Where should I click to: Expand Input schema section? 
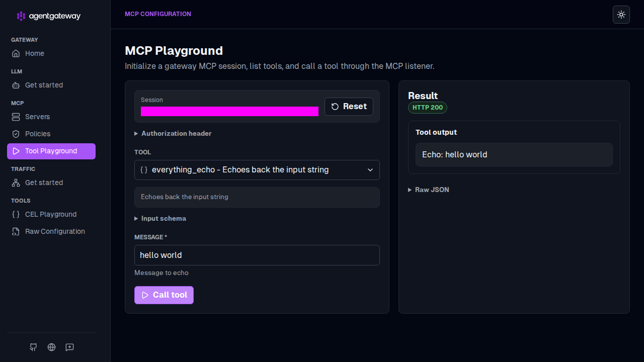(160, 218)
